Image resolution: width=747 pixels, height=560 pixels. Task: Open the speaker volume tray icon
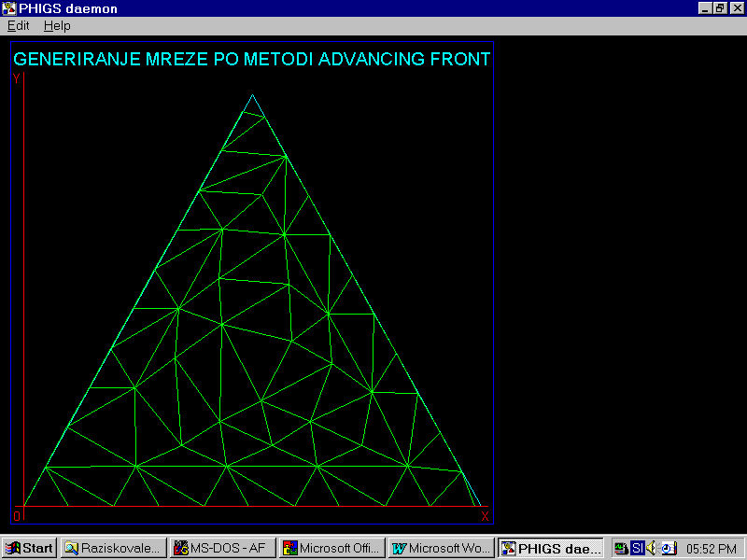[652, 548]
